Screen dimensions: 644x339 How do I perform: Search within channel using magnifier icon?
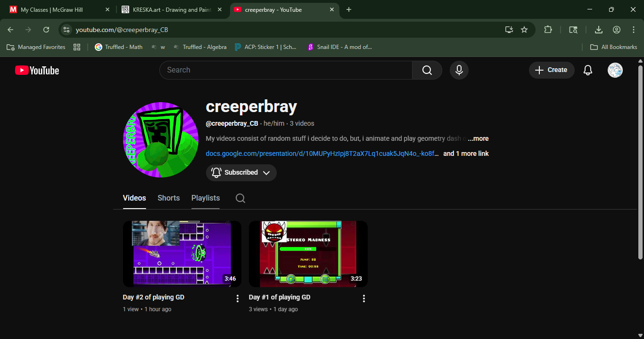click(240, 198)
